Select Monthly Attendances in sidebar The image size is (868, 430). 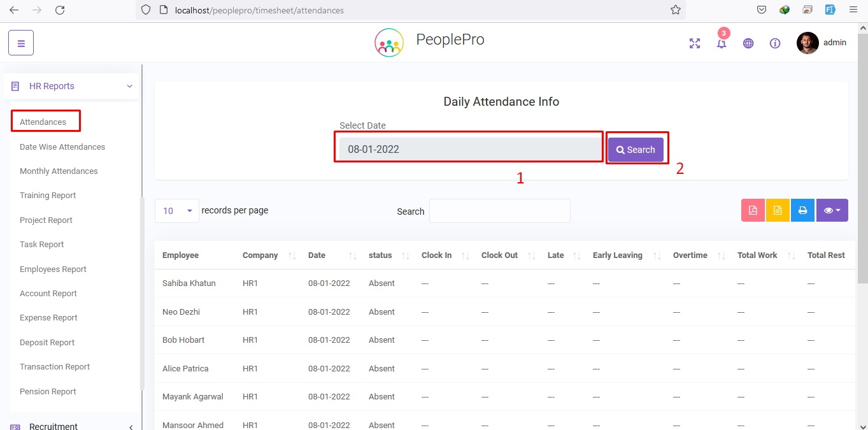[59, 171]
